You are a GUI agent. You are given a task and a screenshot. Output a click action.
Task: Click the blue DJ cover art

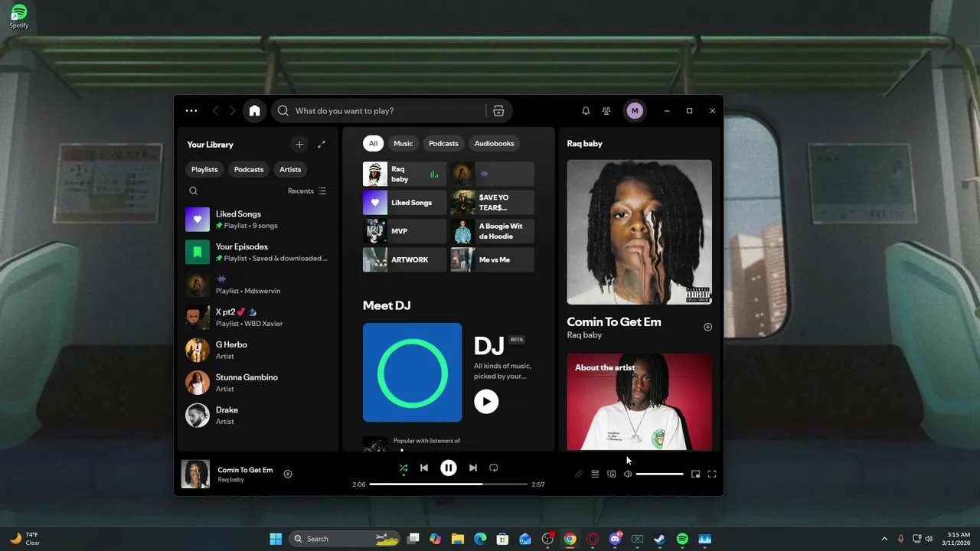pos(412,372)
